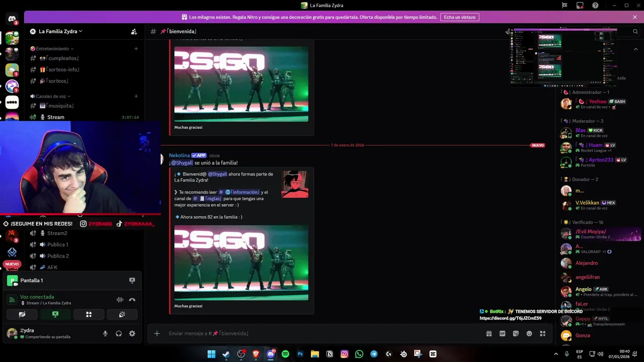Open Discord inbox icon in title bar
The image size is (644, 362).
click(x=580, y=6)
